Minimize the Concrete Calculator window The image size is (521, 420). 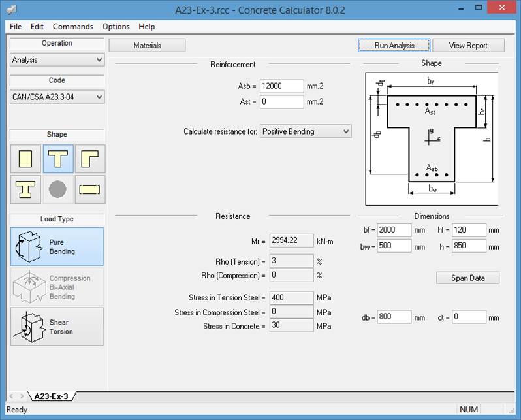pyautogui.click(x=460, y=8)
